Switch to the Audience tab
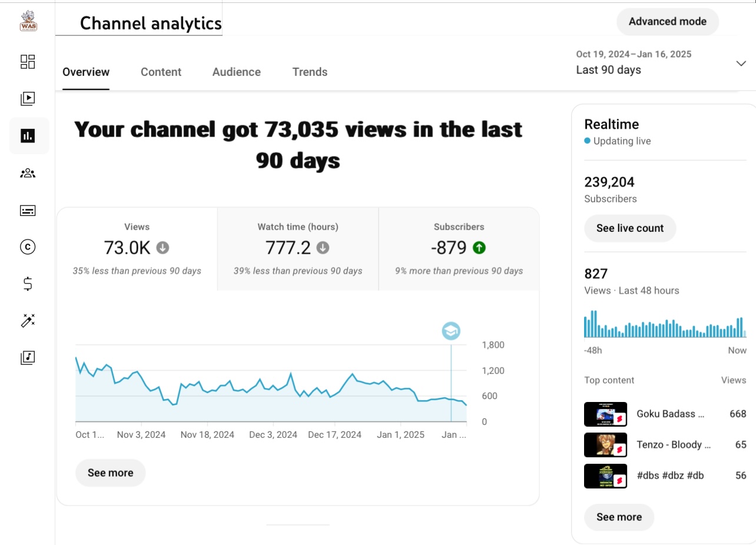 click(236, 72)
